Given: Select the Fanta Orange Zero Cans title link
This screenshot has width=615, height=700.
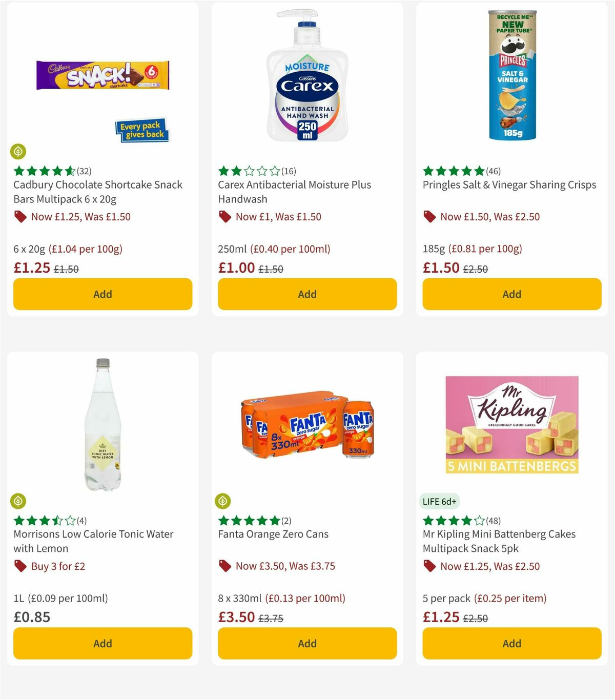Looking at the screenshot, I should (x=273, y=534).
